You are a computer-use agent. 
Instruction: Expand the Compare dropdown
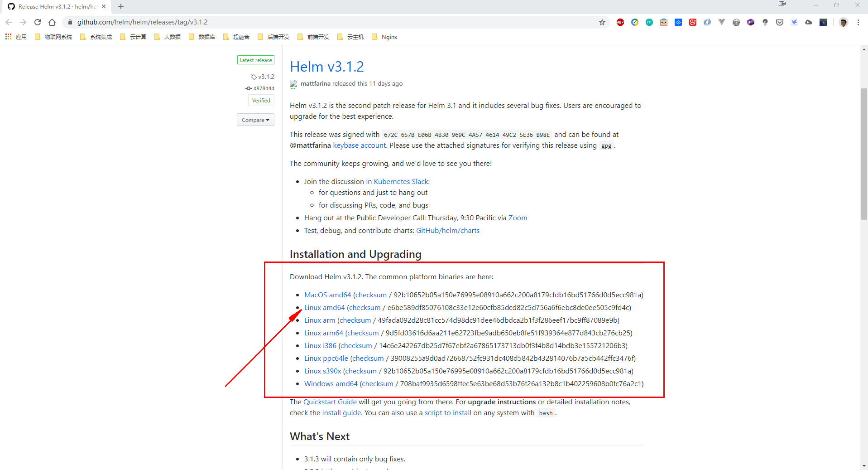[x=255, y=120]
